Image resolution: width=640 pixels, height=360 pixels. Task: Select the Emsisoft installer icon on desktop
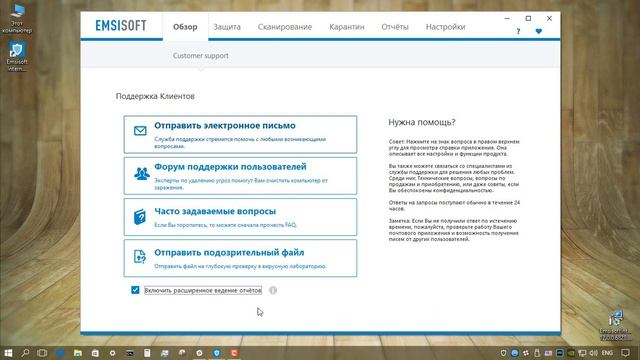coord(616,325)
